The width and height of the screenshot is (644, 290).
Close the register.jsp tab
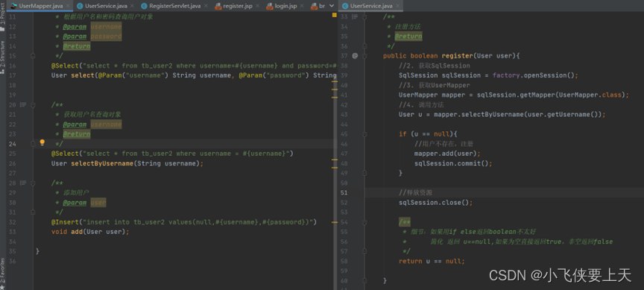(x=257, y=6)
